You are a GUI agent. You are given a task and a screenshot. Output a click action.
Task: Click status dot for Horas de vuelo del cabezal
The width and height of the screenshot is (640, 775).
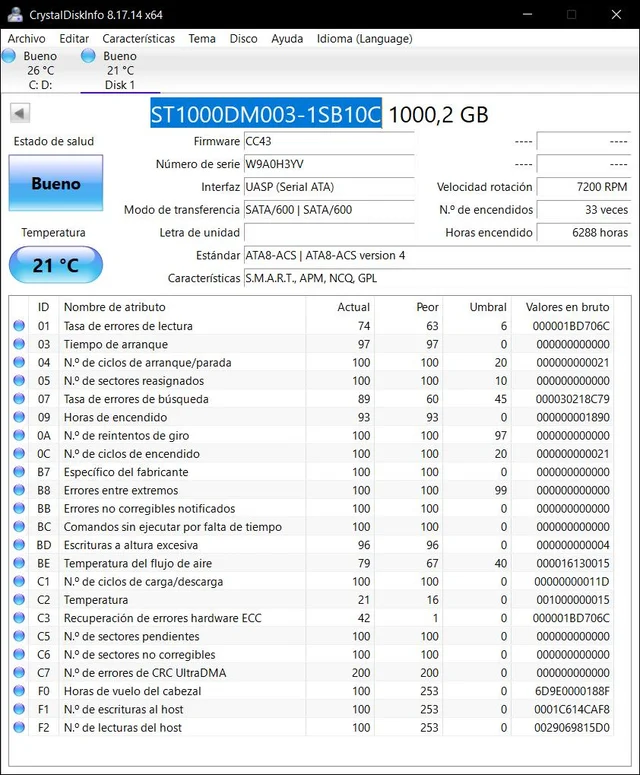pyautogui.click(x=19, y=691)
